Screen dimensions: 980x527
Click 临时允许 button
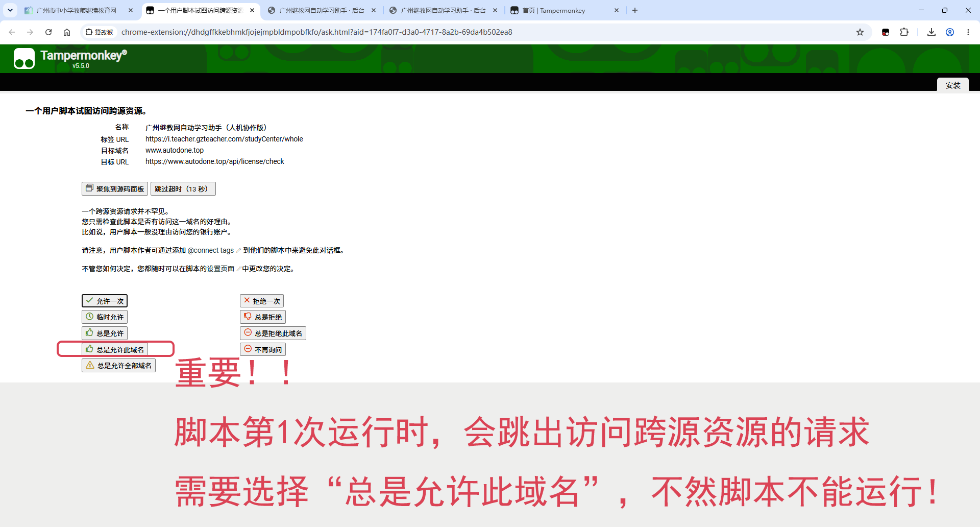coord(105,317)
